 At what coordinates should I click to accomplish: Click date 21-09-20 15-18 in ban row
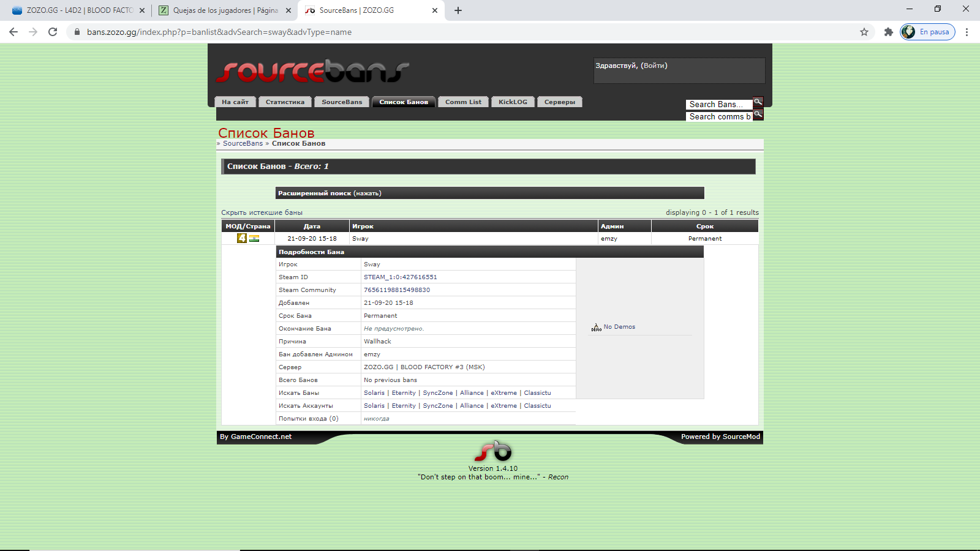point(312,239)
